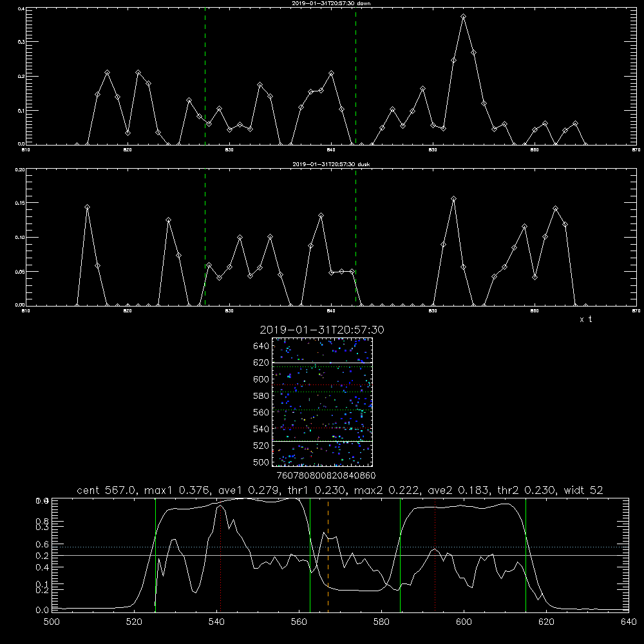Screen dimensions: 644x644
Task: Click the highest diamond peak in the dawn plot
Action: click(463, 17)
